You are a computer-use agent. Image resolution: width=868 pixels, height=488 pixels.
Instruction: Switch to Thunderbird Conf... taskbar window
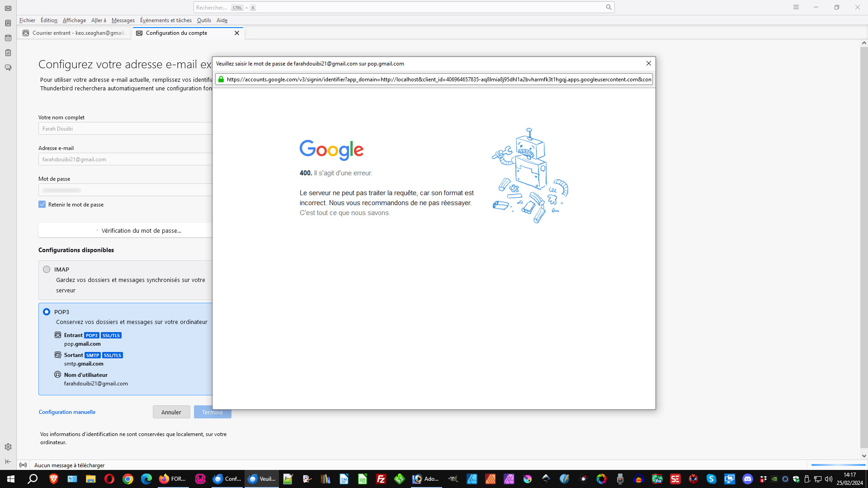(x=227, y=479)
